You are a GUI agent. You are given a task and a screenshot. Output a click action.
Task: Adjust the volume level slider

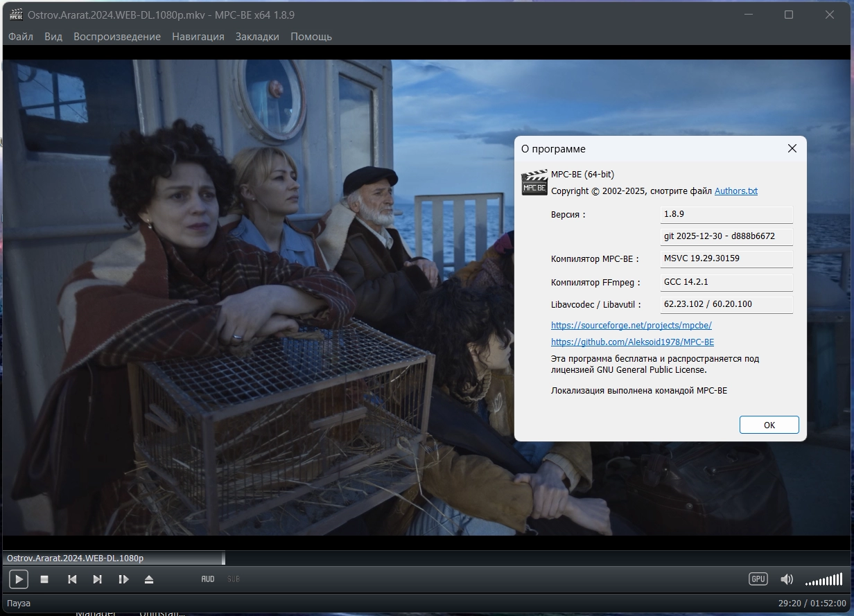(824, 579)
